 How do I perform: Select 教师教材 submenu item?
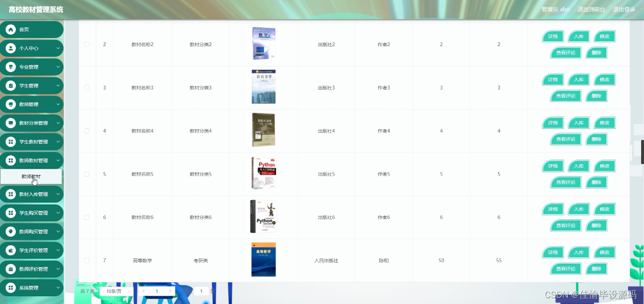coord(31,177)
